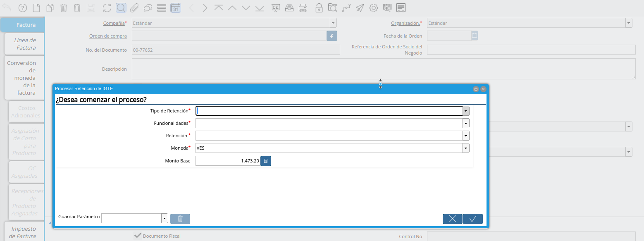Select Recepciones de Producto Asignadas tab
This screenshot has width=644, height=241.
pos(26,202)
